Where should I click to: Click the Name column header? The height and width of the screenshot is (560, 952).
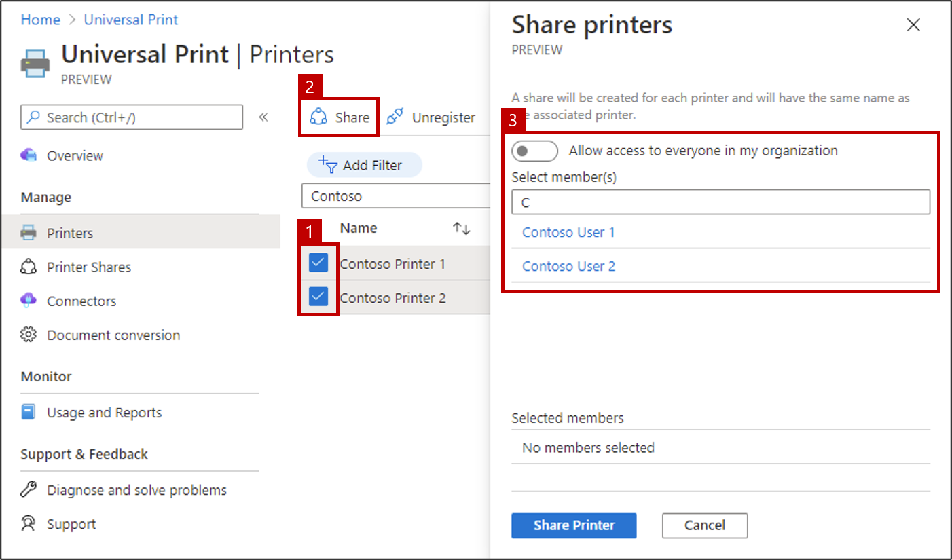coord(359,228)
